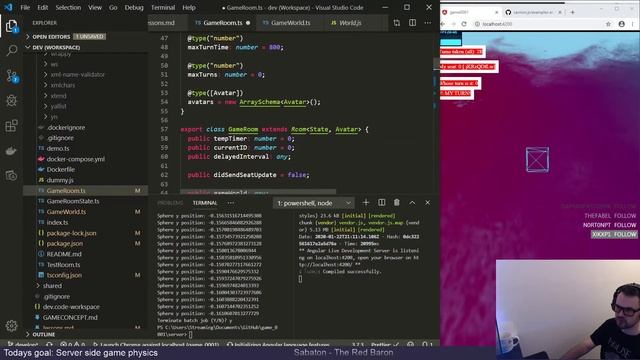640x360 pixels.
Task: Switch to the GameRoom.ts editor tab
Action: tap(223, 23)
